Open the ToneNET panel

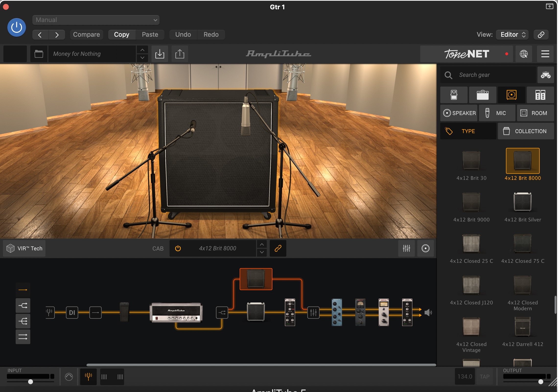(x=466, y=54)
